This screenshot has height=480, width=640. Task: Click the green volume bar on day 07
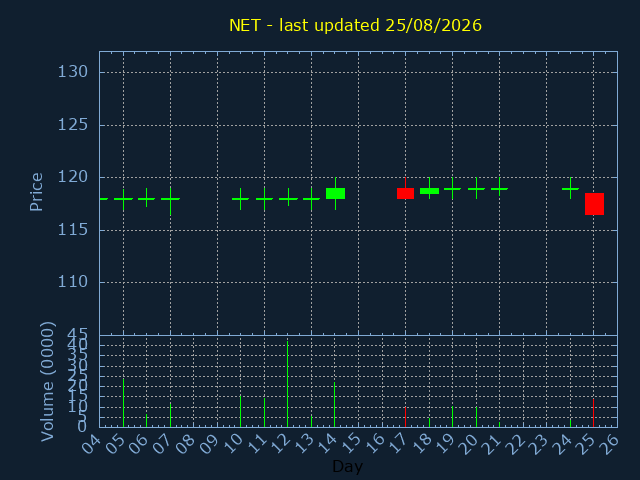coord(170,415)
